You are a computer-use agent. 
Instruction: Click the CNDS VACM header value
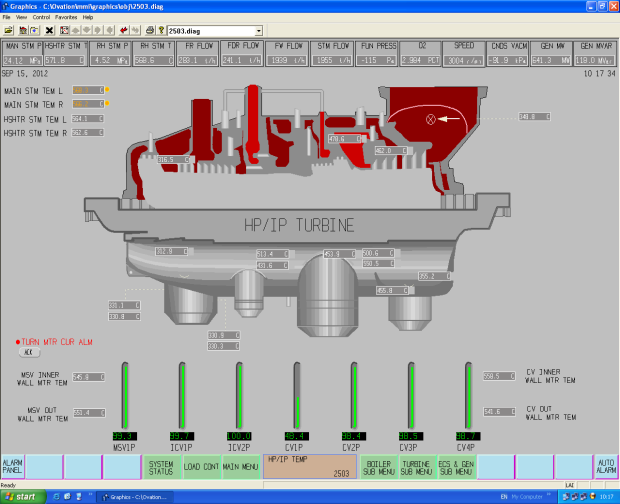[507, 60]
